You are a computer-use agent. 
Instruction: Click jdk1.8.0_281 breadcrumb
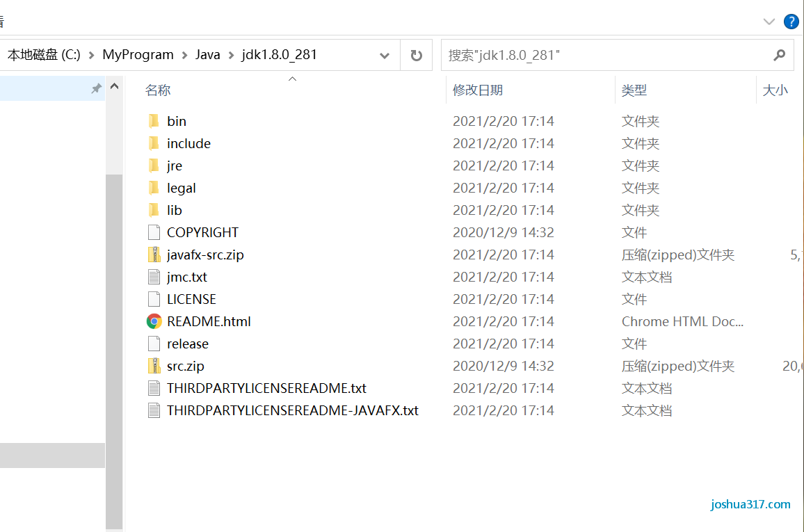click(x=280, y=55)
